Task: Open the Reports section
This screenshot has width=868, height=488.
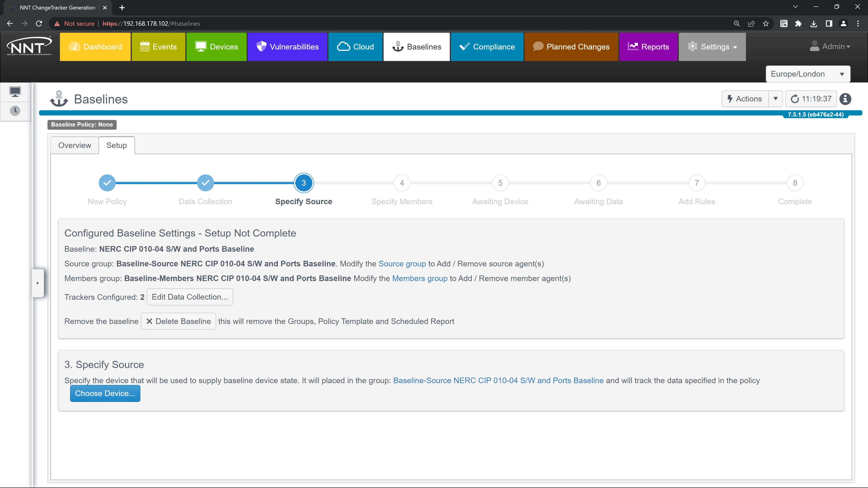Action: (648, 47)
